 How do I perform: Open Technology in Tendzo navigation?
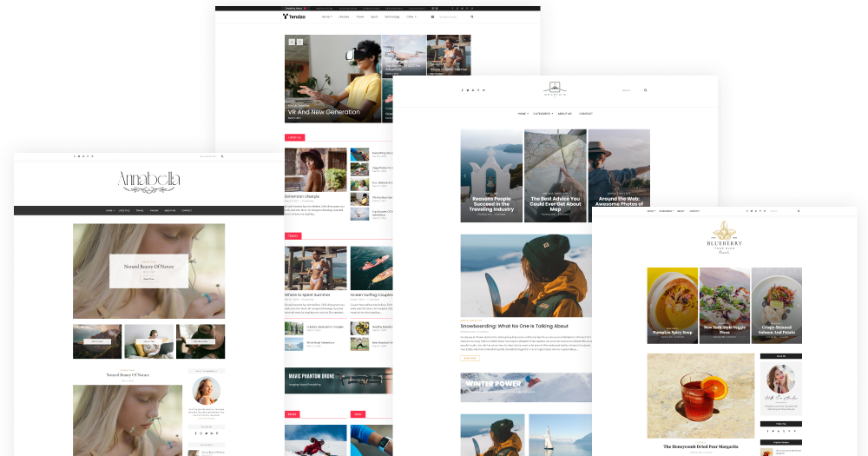391,17
